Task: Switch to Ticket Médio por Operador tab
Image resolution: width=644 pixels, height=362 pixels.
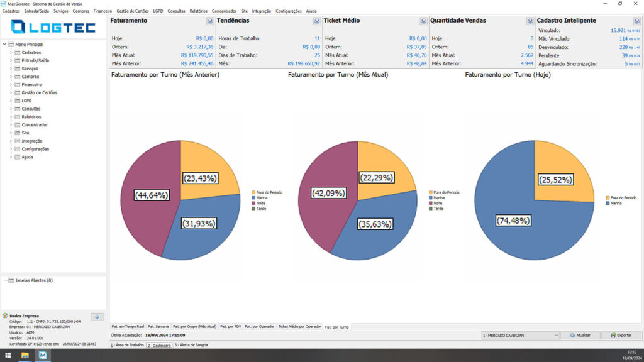Action: tap(299, 327)
